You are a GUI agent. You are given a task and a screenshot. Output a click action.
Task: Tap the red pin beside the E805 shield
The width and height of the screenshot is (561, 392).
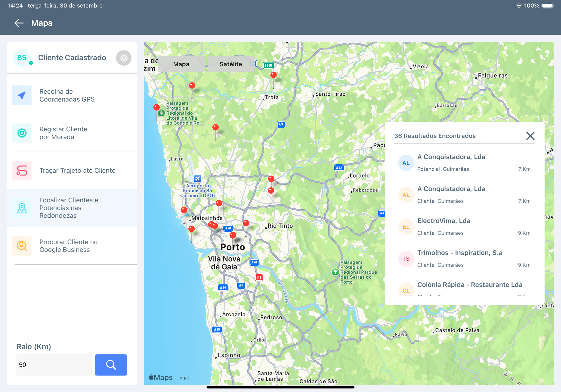(x=273, y=75)
